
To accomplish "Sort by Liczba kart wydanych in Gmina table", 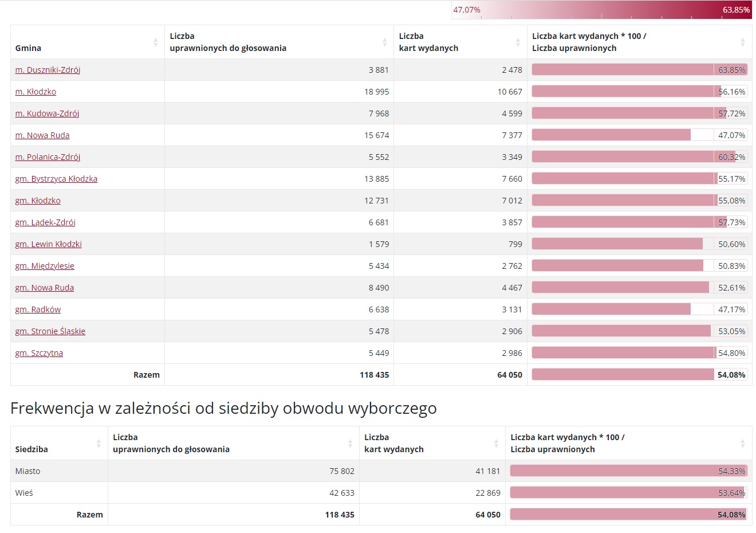I will 518,42.
